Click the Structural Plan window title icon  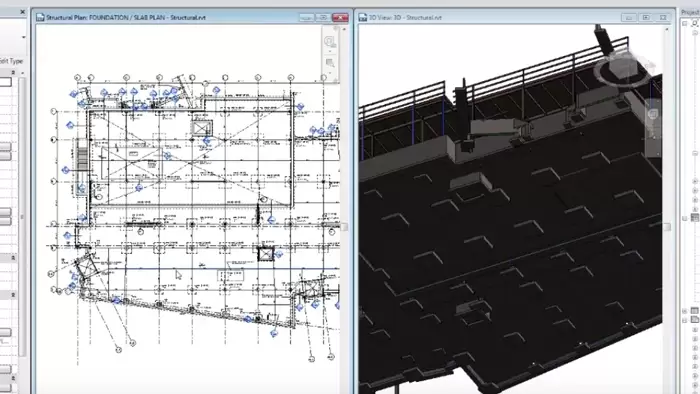(x=40, y=17)
